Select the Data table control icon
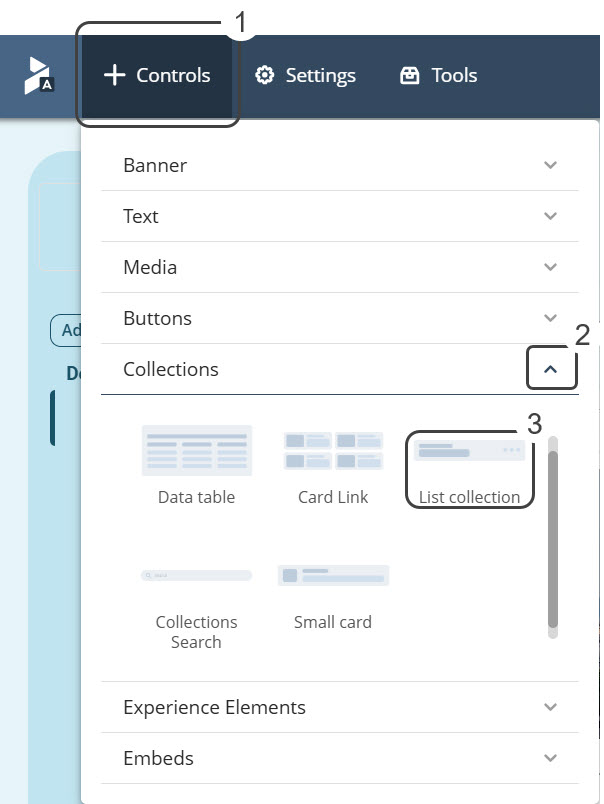Screen dimensions: 604x804 point(197,451)
